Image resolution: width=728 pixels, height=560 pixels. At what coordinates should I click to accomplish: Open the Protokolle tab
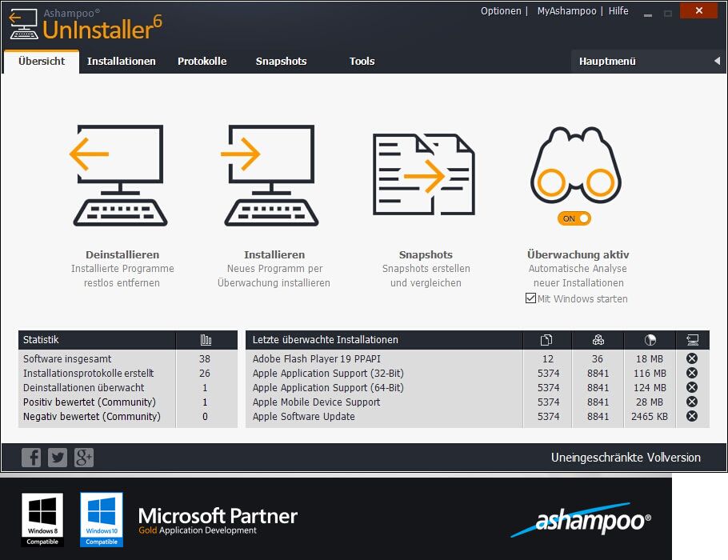202,62
